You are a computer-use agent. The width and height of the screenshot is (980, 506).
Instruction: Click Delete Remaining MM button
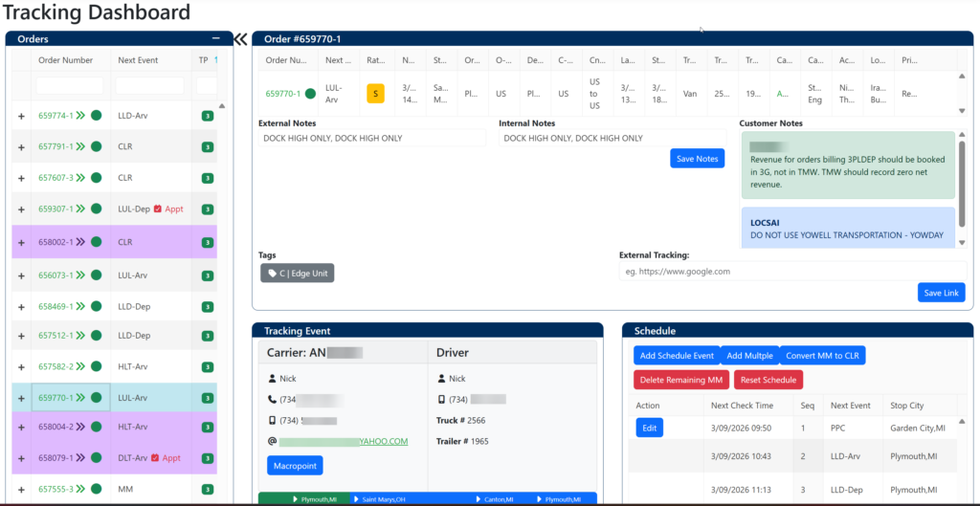[x=682, y=380]
